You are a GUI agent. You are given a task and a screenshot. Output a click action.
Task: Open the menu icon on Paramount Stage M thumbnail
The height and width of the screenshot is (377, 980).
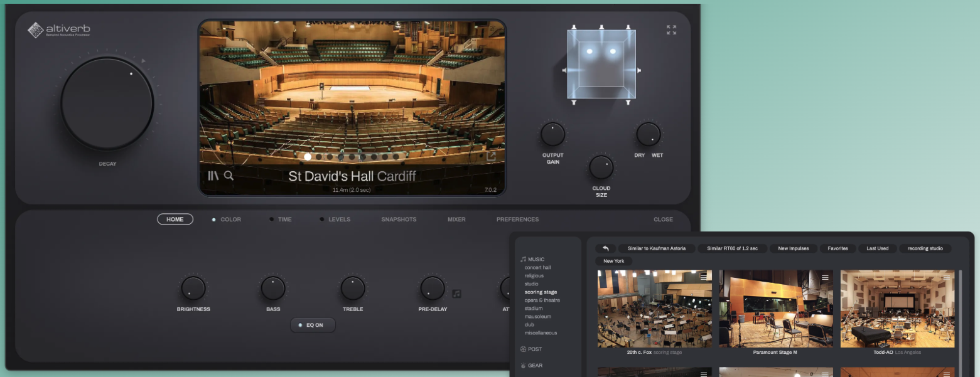pos(825,277)
